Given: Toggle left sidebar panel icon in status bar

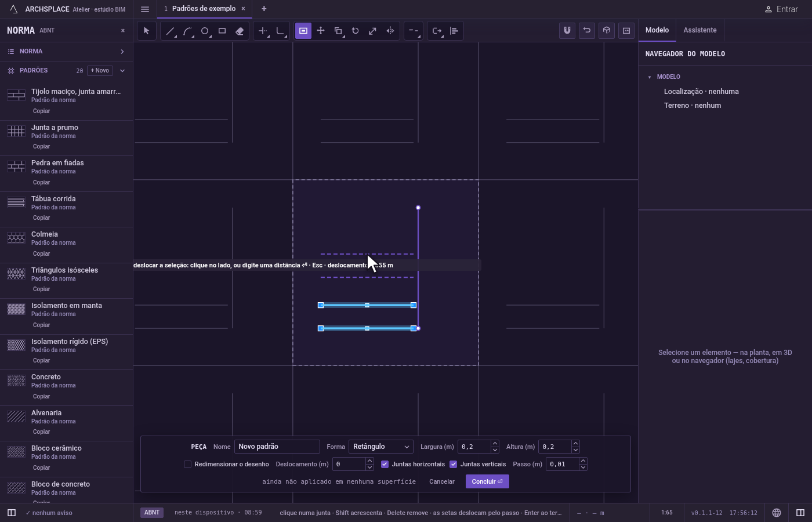Looking at the screenshot, I should coord(12,513).
